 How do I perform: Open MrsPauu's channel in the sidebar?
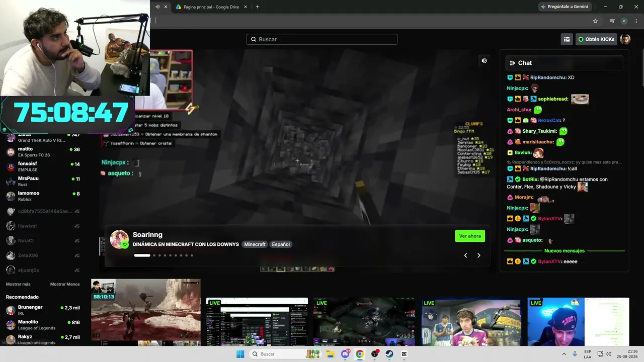43,182
